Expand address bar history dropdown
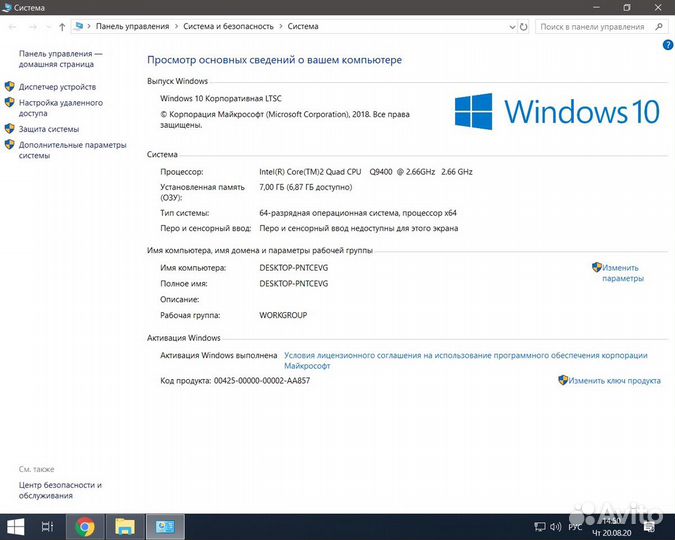Screen dimensions: 675x540 click(x=512, y=27)
